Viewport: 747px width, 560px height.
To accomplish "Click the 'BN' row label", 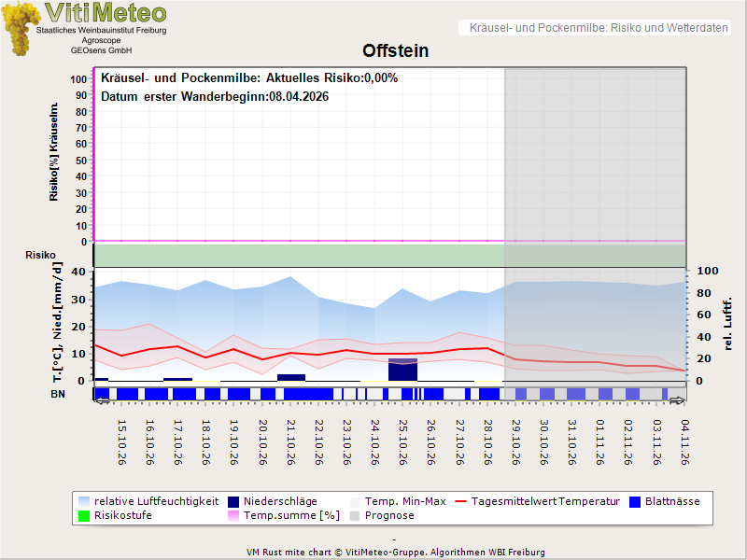I will [58, 394].
